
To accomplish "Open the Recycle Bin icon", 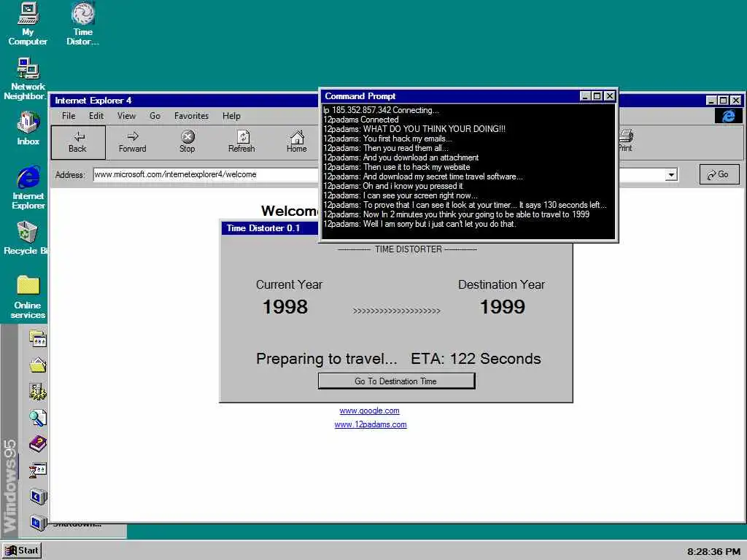I will tap(27, 238).
